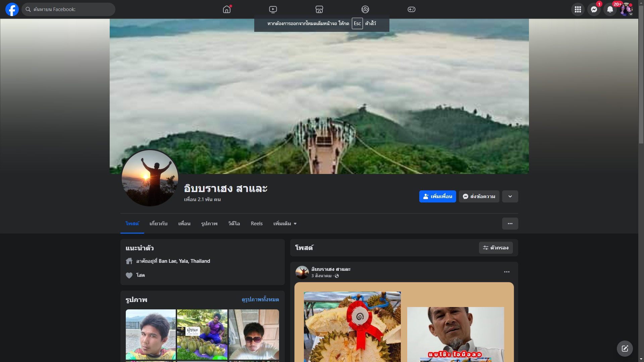Switch to the Reels tab

[257, 224]
